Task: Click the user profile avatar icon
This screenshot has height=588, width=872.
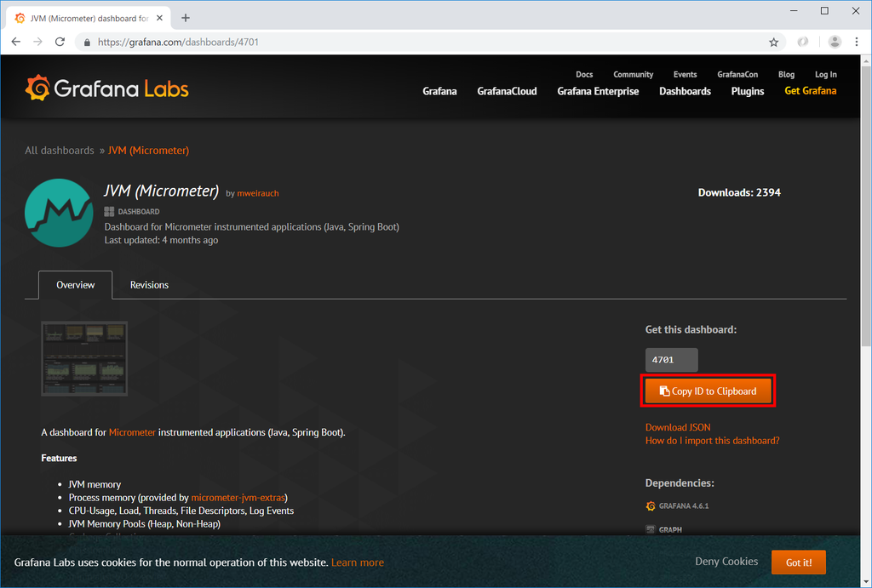Action: [x=835, y=42]
